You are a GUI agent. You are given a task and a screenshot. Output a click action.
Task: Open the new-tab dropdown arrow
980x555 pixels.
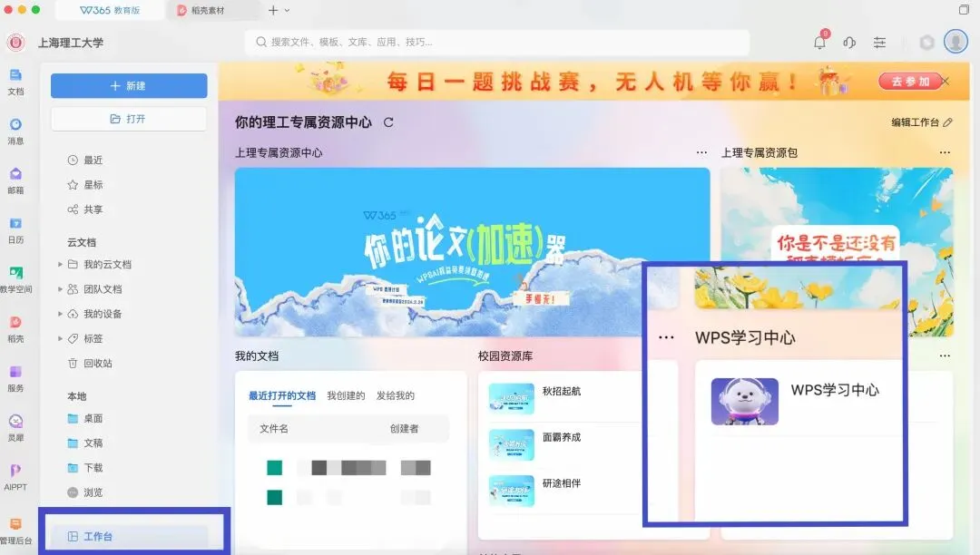click(x=287, y=10)
